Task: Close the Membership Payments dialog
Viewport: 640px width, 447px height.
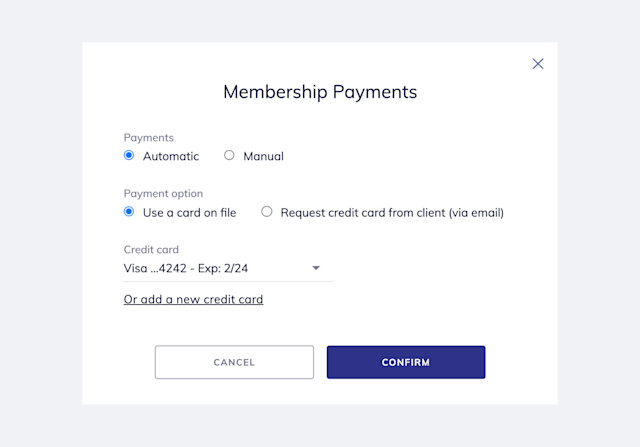Action: (x=538, y=64)
